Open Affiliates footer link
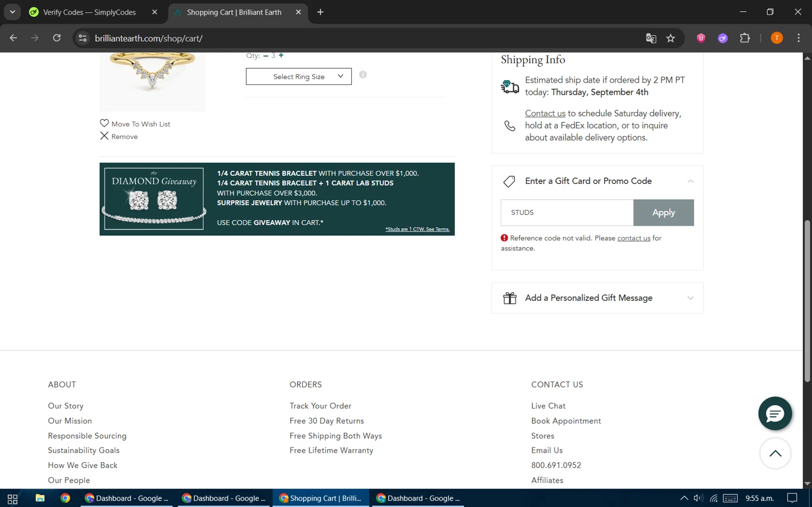Image resolution: width=812 pixels, height=507 pixels. [547, 480]
